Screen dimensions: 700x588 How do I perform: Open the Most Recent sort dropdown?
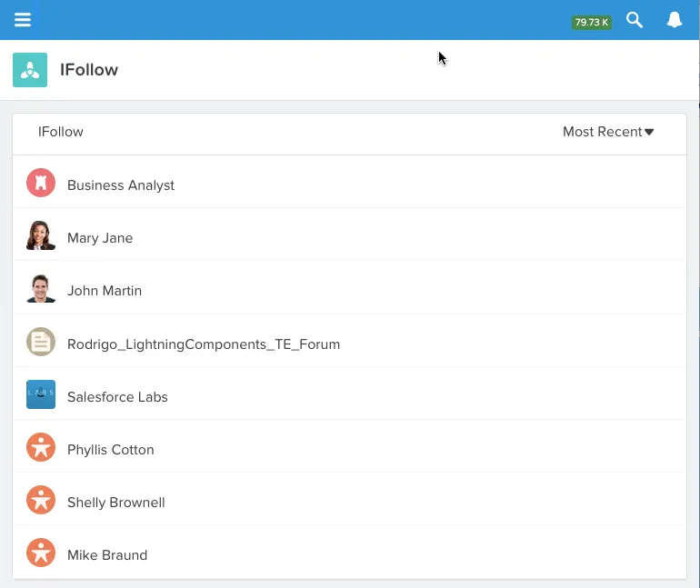[x=608, y=132]
